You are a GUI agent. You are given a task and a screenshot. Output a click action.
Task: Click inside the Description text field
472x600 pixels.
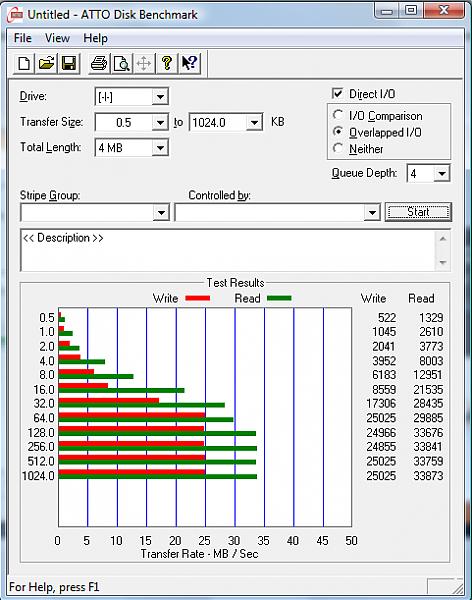click(x=228, y=251)
